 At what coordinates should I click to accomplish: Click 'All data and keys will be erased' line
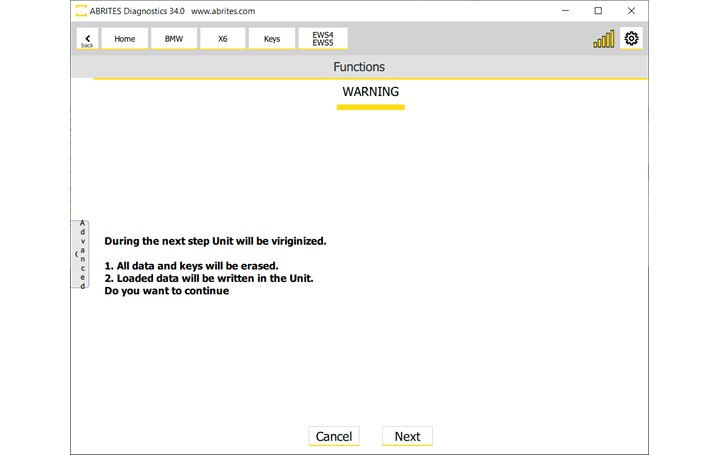tap(191, 266)
